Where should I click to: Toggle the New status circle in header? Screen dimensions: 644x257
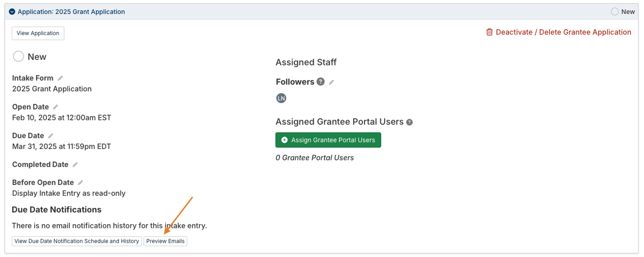pyautogui.click(x=615, y=12)
